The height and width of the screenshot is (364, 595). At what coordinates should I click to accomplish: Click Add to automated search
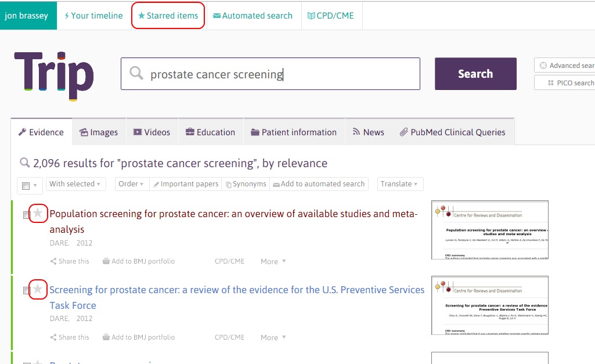click(x=318, y=184)
